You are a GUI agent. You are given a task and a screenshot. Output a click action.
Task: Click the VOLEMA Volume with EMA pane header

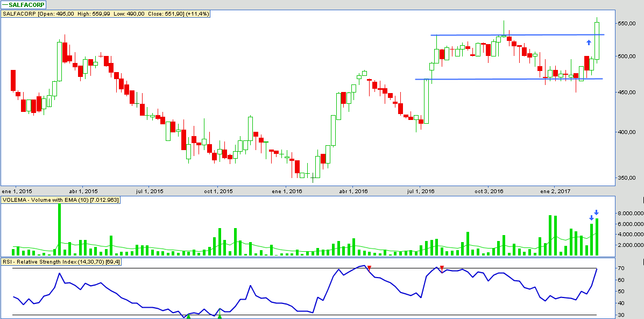coord(61,200)
